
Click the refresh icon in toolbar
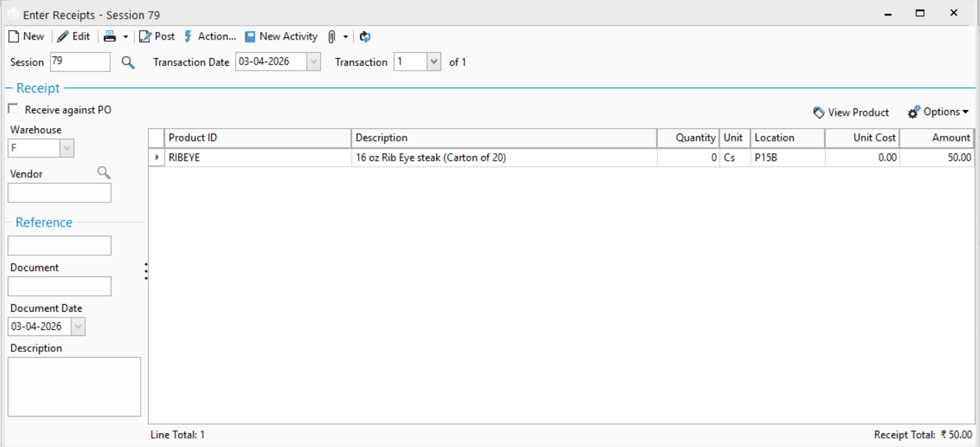365,37
